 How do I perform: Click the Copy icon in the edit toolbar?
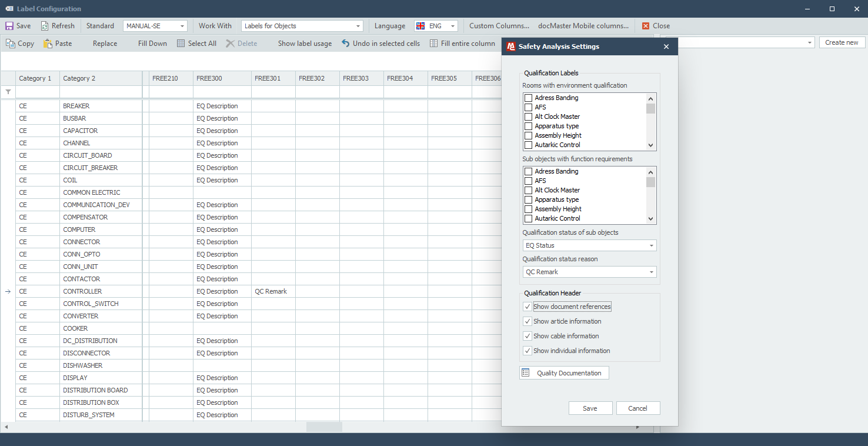pos(11,44)
